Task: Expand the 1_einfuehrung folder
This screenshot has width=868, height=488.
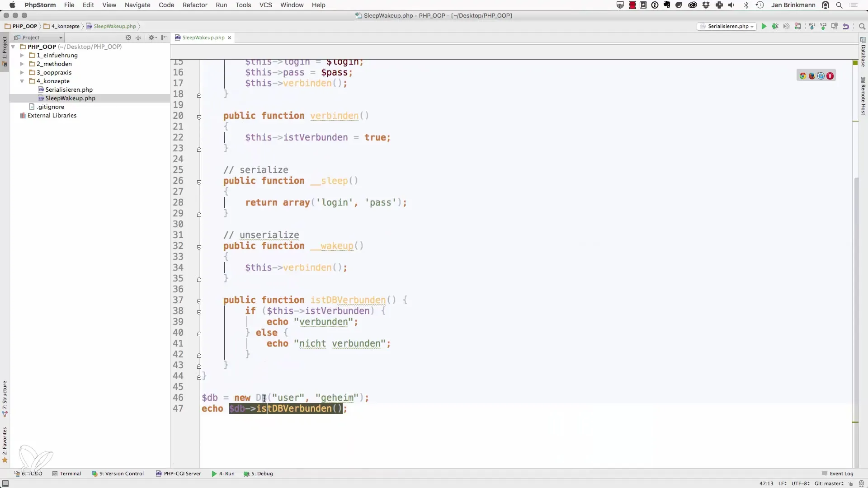Action: tap(22, 55)
